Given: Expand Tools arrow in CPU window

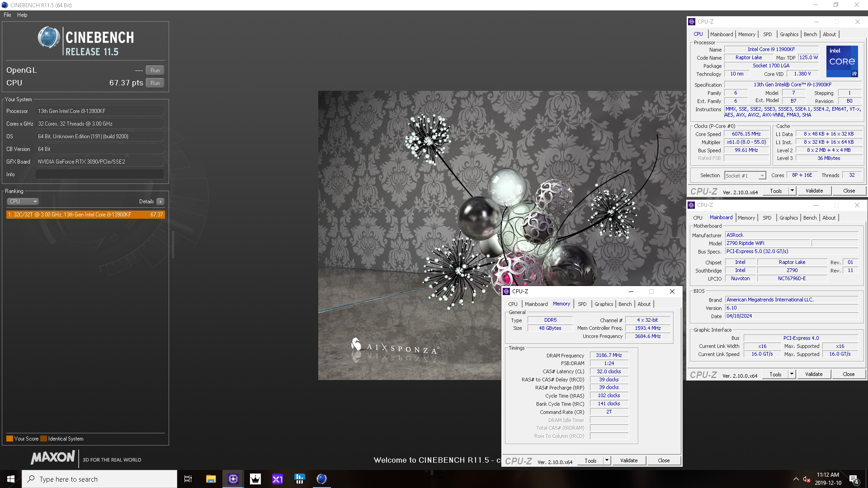Looking at the screenshot, I should [x=792, y=191].
